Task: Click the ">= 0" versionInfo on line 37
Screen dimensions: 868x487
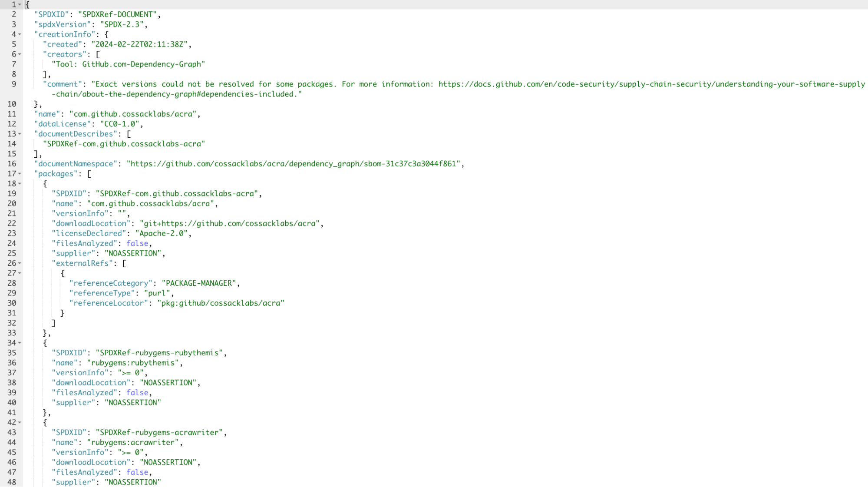Action: click(131, 373)
